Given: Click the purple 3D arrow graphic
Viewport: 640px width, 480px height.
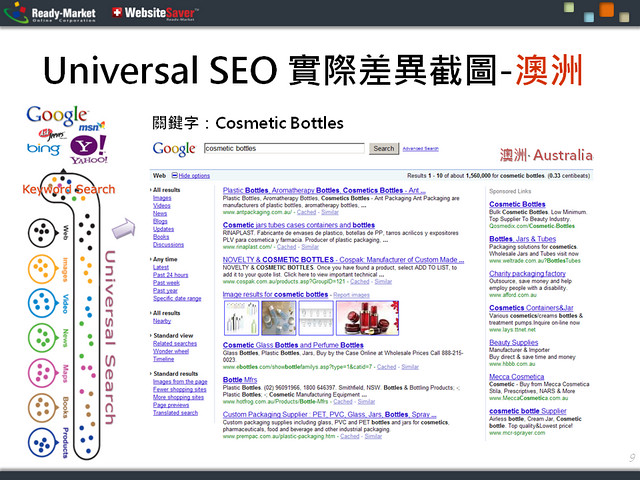Looking at the screenshot, I should coord(124,228).
